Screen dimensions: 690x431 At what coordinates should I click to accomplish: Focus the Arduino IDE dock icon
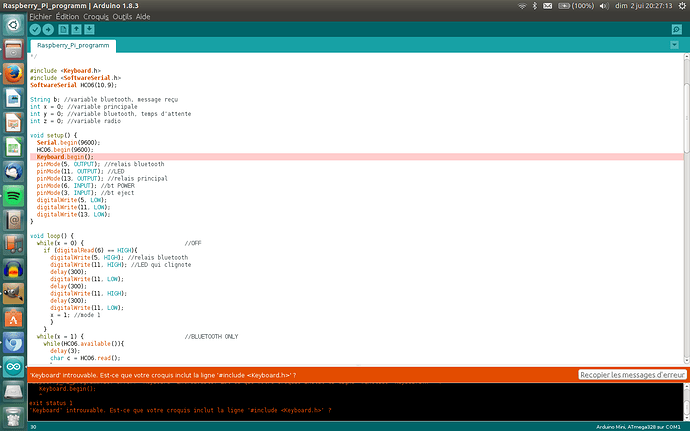pyautogui.click(x=13, y=367)
